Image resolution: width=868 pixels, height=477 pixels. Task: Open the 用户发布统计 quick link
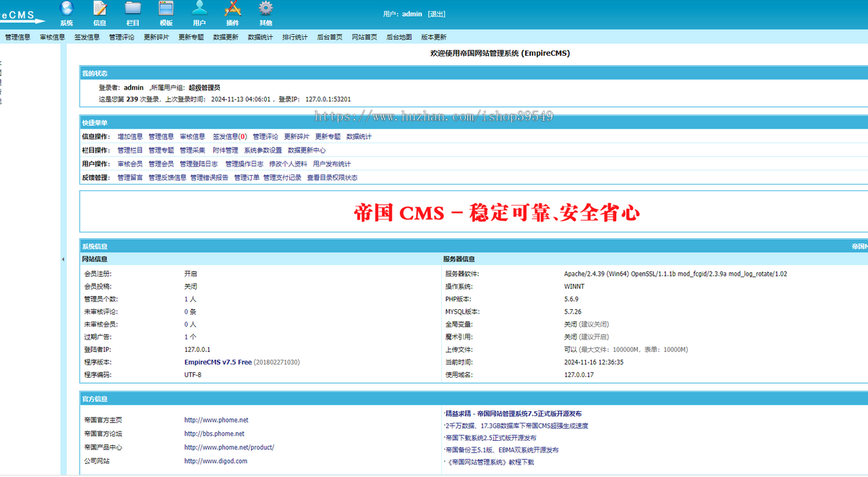(x=332, y=164)
